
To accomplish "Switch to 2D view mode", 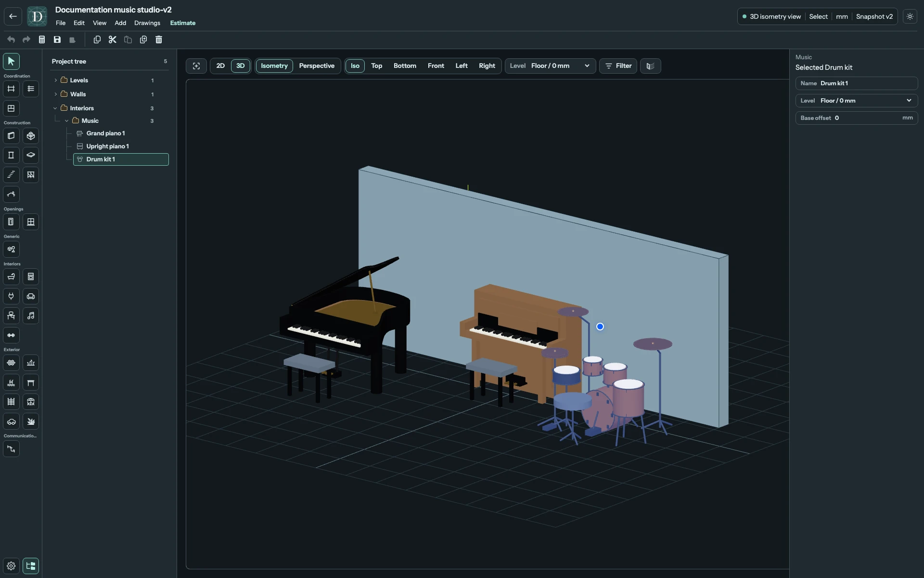I will [x=220, y=66].
